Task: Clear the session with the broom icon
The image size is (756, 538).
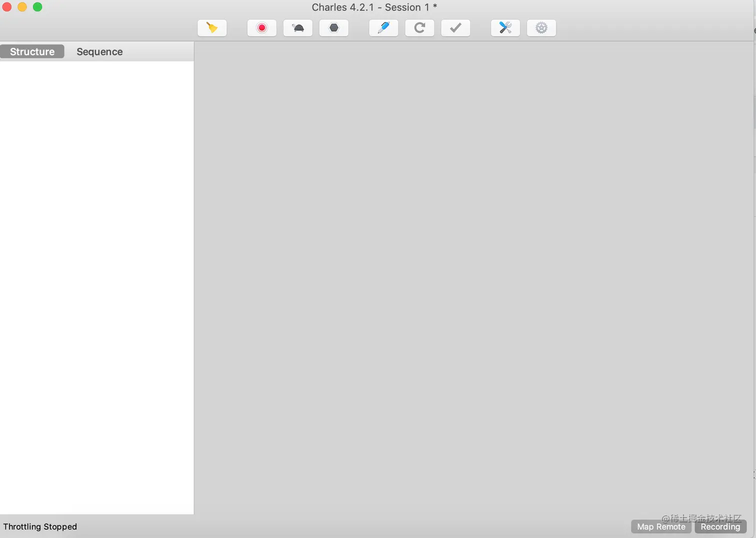Action: pos(212,28)
